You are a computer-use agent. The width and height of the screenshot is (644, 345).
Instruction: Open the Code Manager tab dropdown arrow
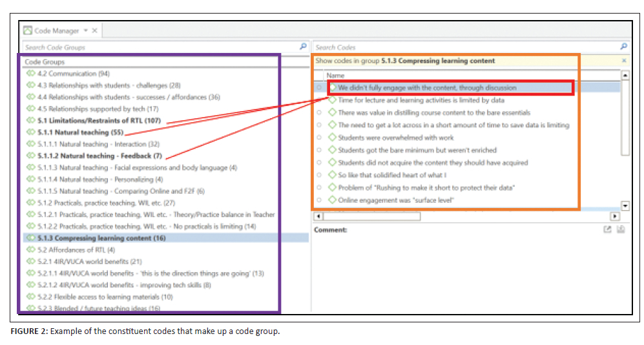tap(85, 30)
